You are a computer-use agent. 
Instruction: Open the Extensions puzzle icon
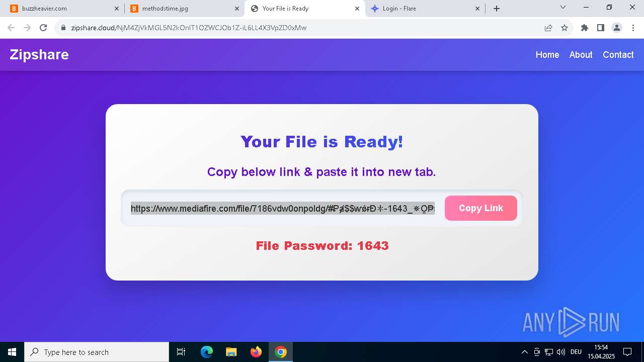pyautogui.click(x=585, y=28)
